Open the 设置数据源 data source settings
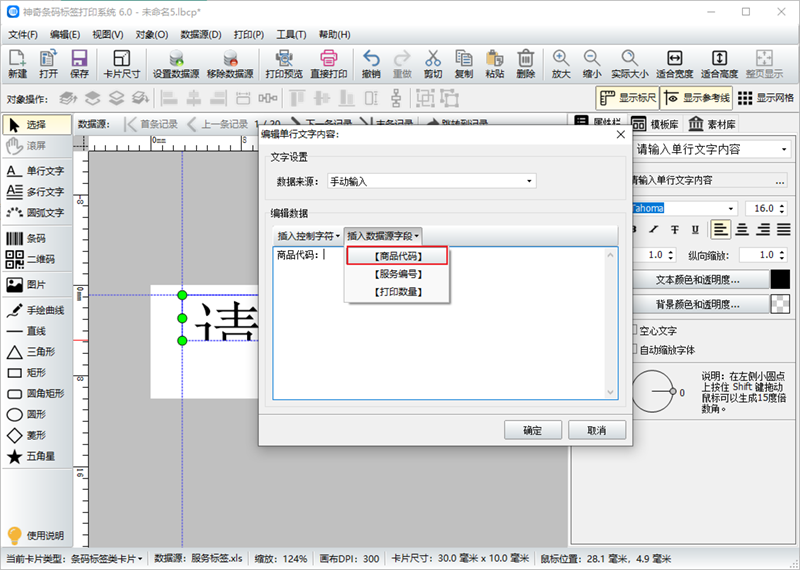Image resolution: width=800 pixels, height=570 pixels. tap(175, 64)
